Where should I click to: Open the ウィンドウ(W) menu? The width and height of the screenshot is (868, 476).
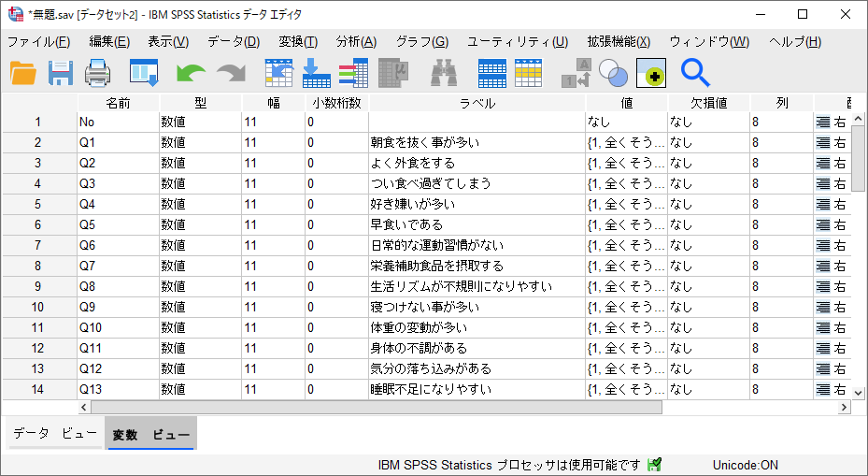click(x=709, y=41)
